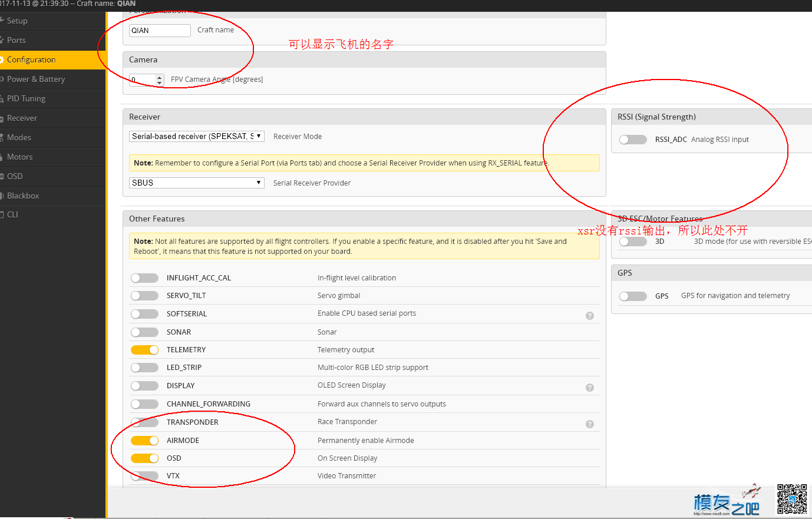Toggle DISPLAY OLED screen feature
812x519 pixels.
[144, 386]
